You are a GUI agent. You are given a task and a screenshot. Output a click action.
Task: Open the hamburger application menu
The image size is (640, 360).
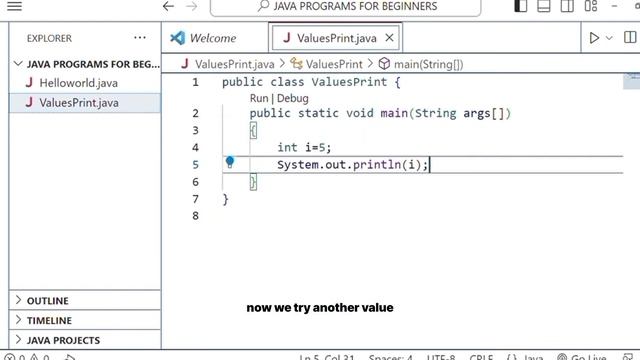pos(14,6)
